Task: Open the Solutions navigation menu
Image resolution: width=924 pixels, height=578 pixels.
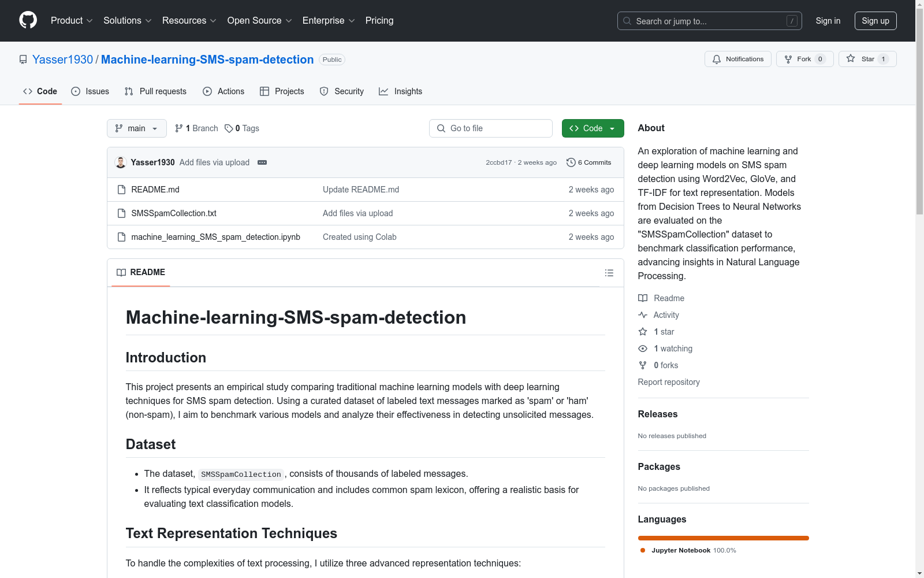Action: pyautogui.click(x=127, y=21)
